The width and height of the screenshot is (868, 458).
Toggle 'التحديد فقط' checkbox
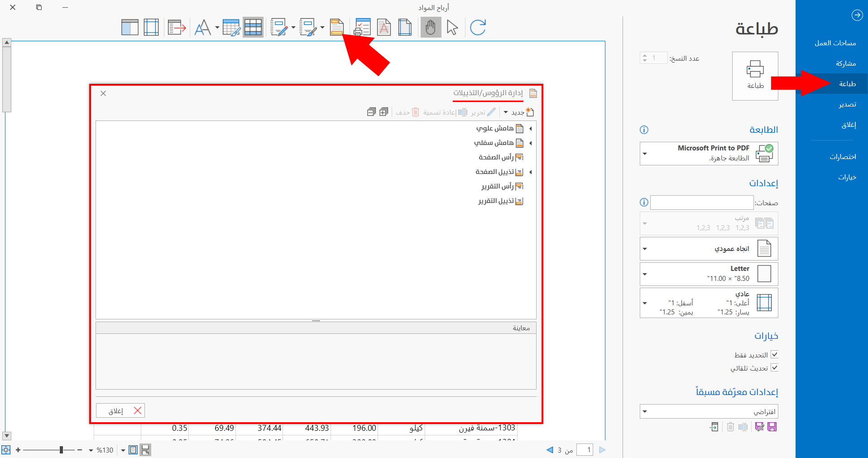(774, 355)
